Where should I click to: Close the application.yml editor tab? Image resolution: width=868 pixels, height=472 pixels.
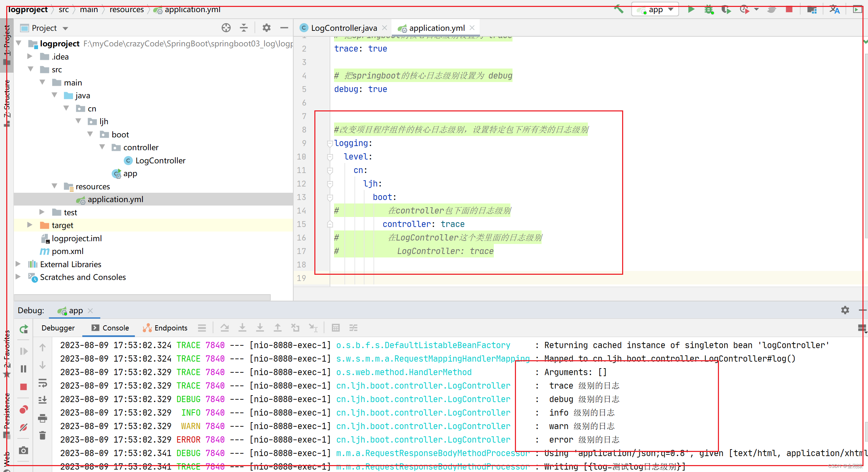[472, 28]
